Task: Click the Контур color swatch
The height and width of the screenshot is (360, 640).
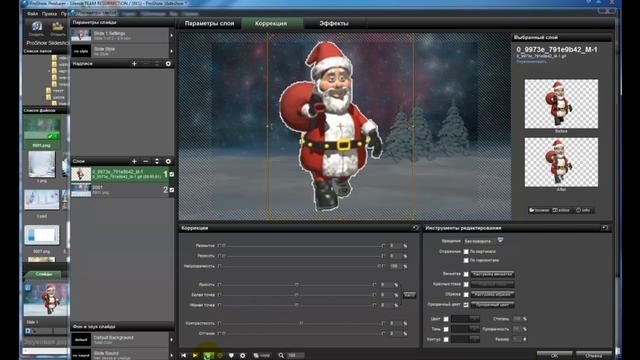Action: coord(465,340)
